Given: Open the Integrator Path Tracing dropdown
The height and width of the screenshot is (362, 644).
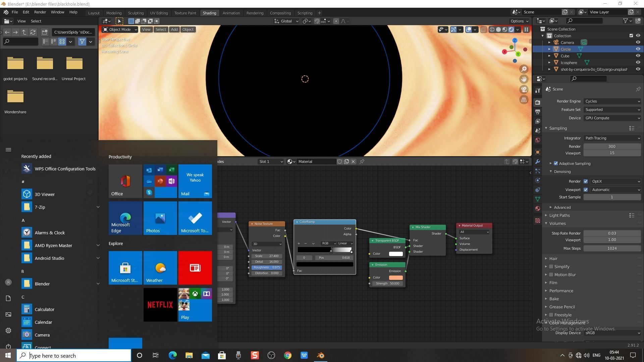Looking at the screenshot, I should pos(612,138).
